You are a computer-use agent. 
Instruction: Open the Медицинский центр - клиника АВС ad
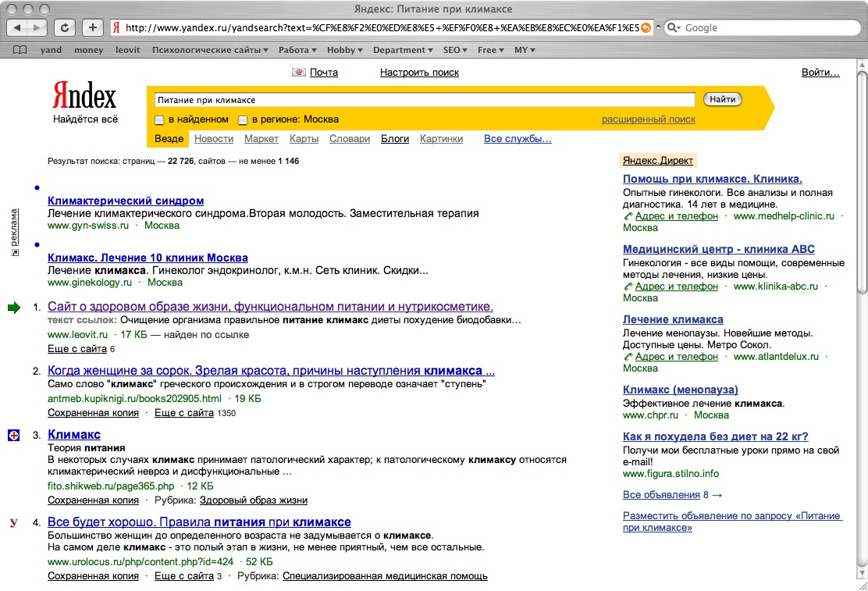click(719, 249)
